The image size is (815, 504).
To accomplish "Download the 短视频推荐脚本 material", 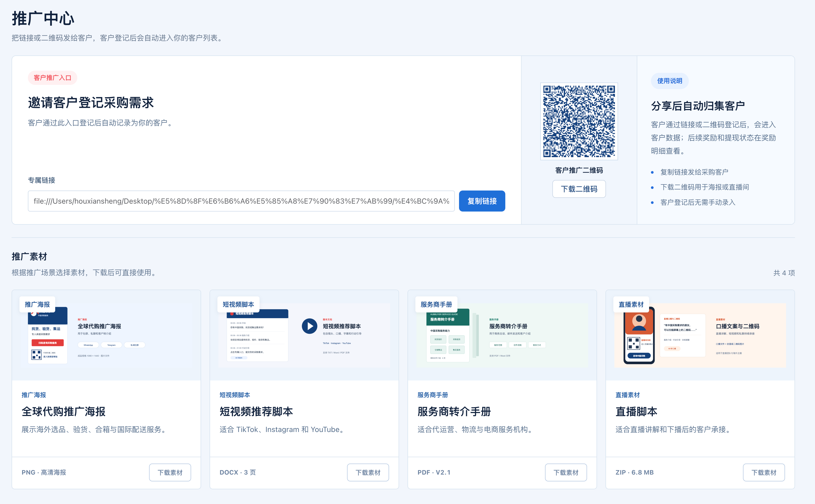I will pyautogui.click(x=368, y=472).
